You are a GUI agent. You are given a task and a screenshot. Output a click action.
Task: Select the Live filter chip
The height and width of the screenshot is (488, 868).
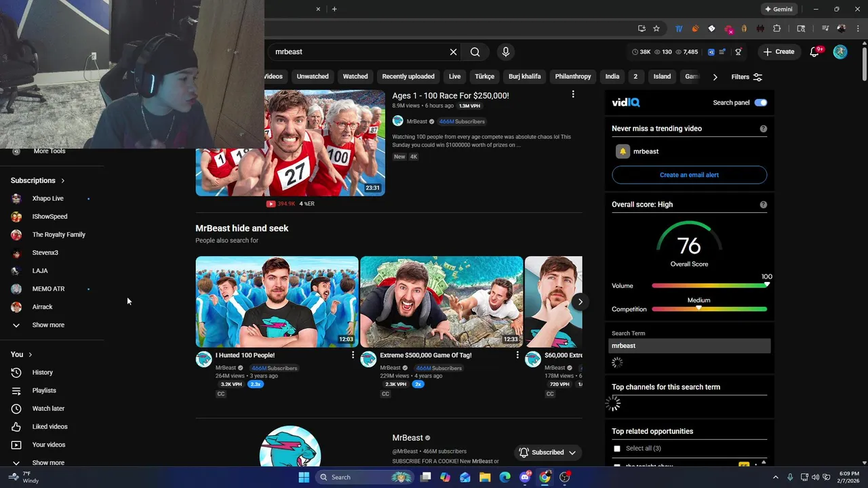454,77
